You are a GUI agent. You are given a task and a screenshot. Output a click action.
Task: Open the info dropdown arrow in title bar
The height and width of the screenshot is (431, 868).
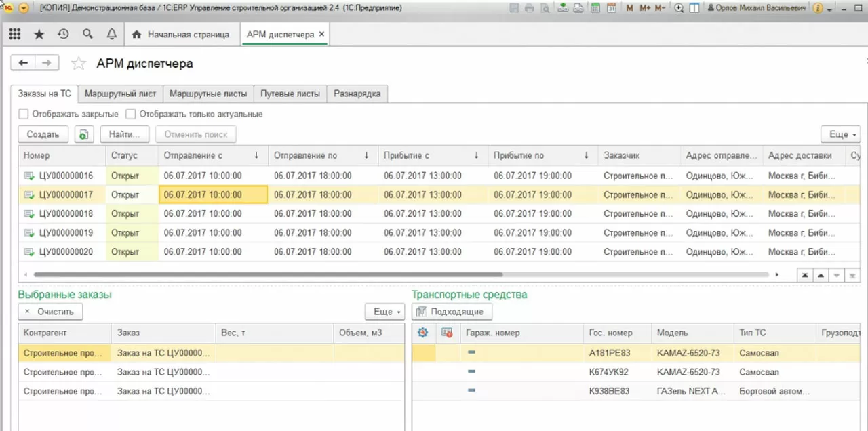pos(829,8)
